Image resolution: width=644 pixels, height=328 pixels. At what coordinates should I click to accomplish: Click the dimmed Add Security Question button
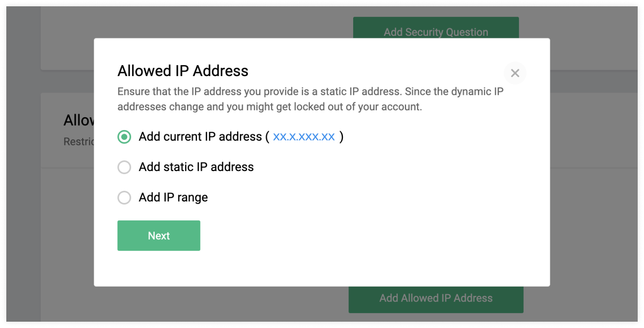[436, 28]
